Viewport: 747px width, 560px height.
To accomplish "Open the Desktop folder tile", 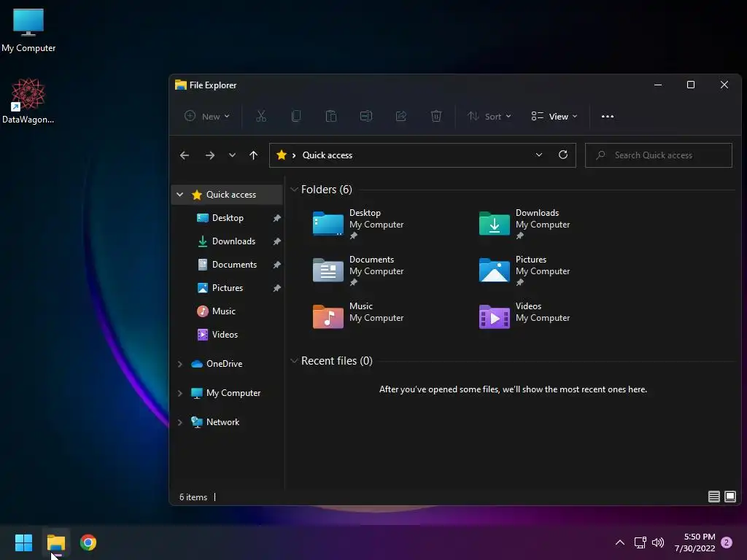I will point(358,224).
